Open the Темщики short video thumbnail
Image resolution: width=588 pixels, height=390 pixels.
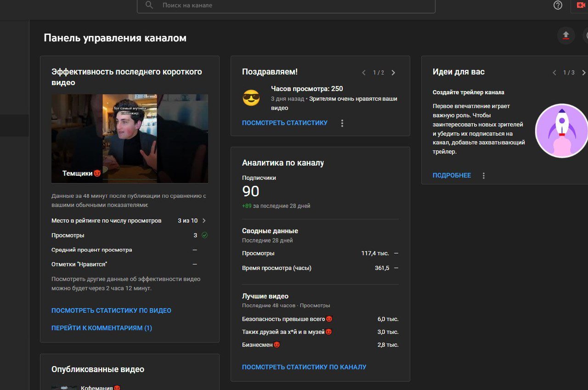coord(130,138)
